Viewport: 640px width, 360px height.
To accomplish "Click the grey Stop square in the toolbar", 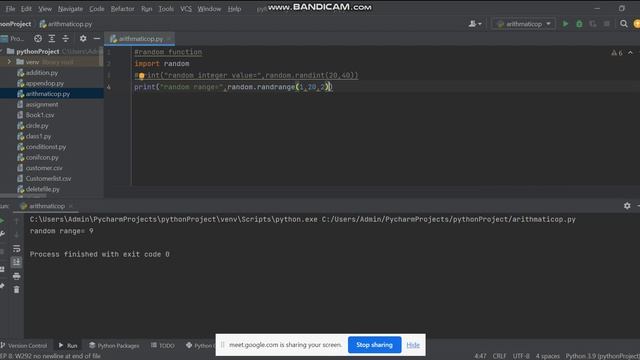I will 607,24.
